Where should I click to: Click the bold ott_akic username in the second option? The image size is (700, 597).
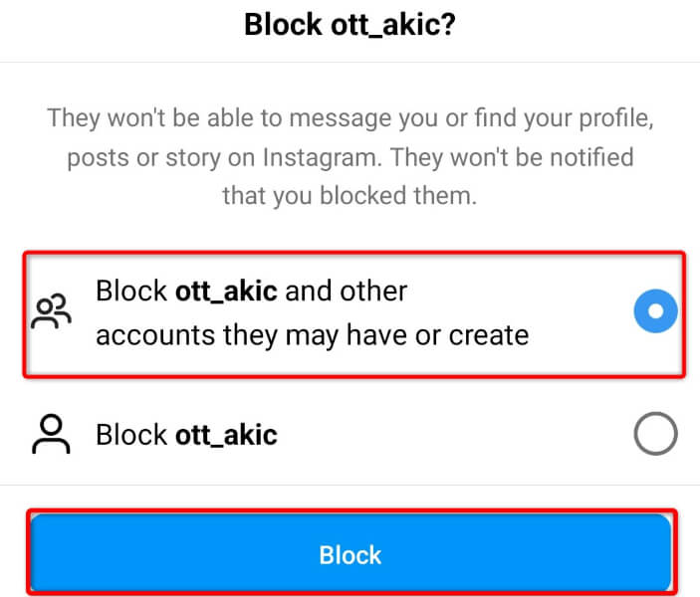pyautogui.click(x=224, y=435)
